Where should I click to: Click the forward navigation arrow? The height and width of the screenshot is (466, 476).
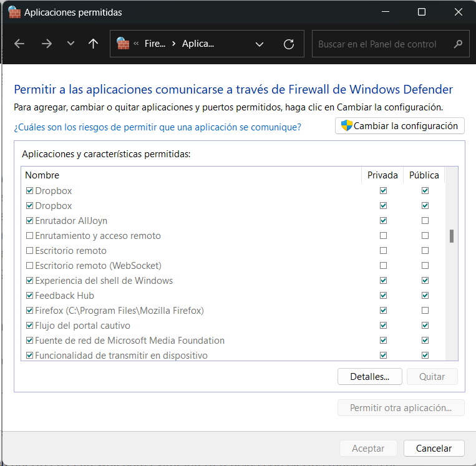[46, 44]
